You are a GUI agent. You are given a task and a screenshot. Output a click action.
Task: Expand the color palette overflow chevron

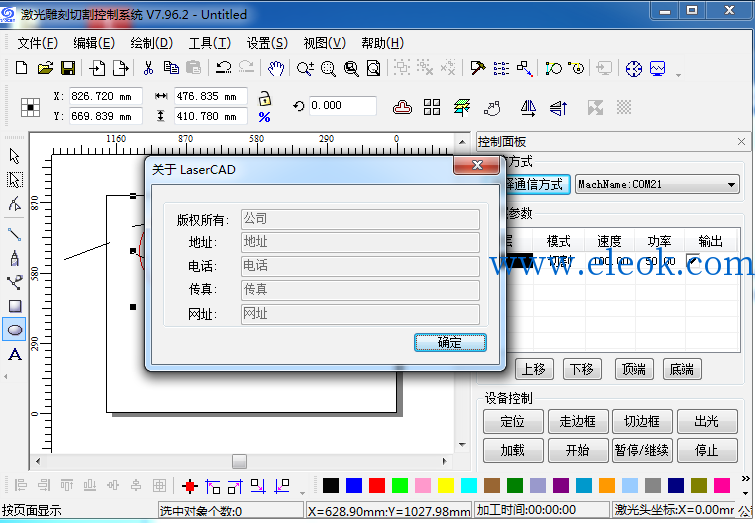(x=745, y=479)
